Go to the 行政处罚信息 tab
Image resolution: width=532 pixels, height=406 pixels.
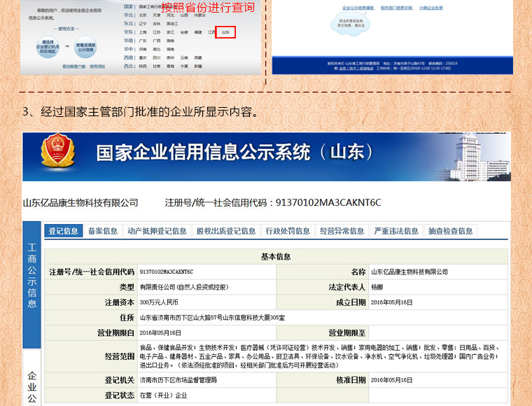click(288, 231)
